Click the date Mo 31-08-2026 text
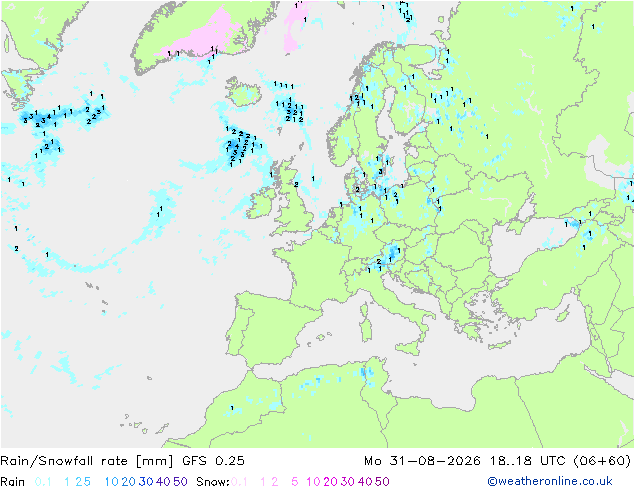The width and height of the screenshot is (634, 490). 422,461
